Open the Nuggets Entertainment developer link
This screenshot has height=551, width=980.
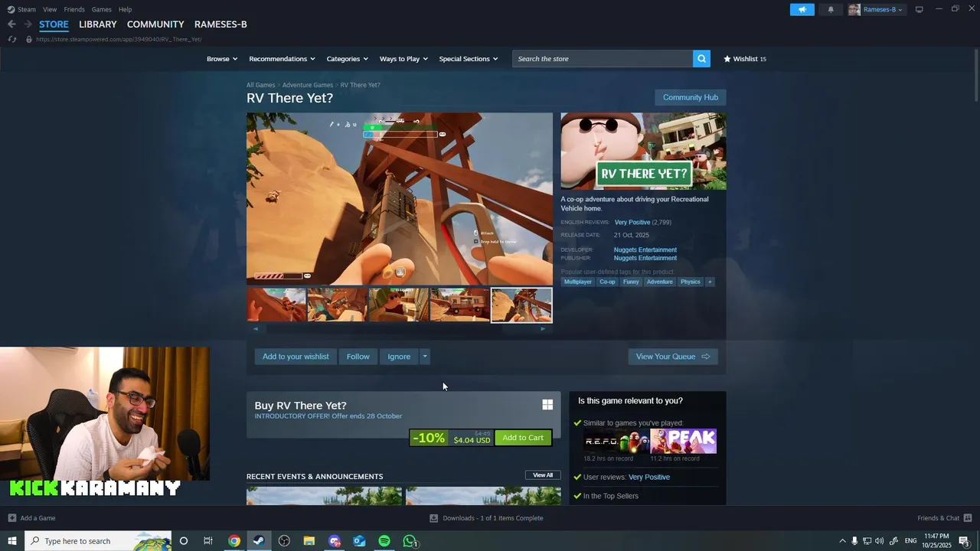click(645, 249)
